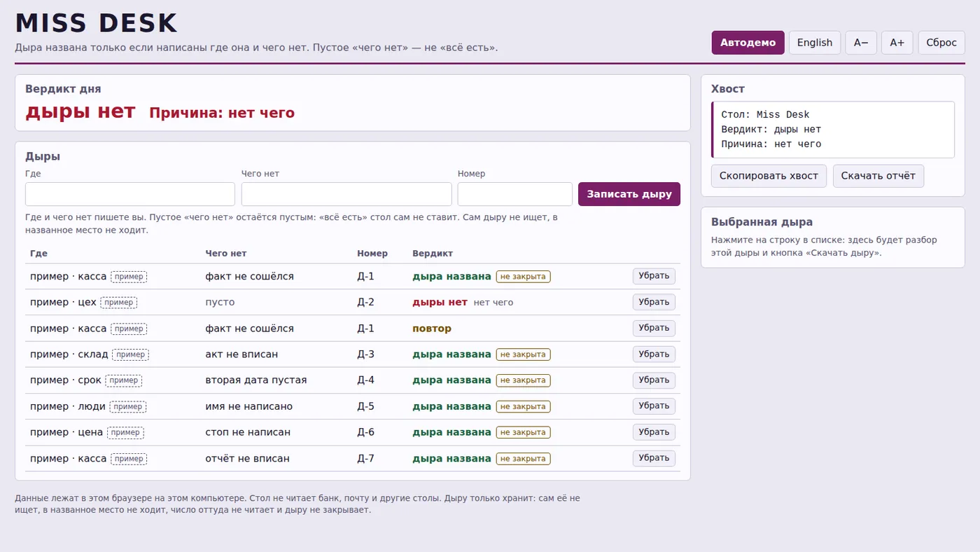Focus the Чего нет input field
Screen dimensions: 980x552
click(346, 194)
